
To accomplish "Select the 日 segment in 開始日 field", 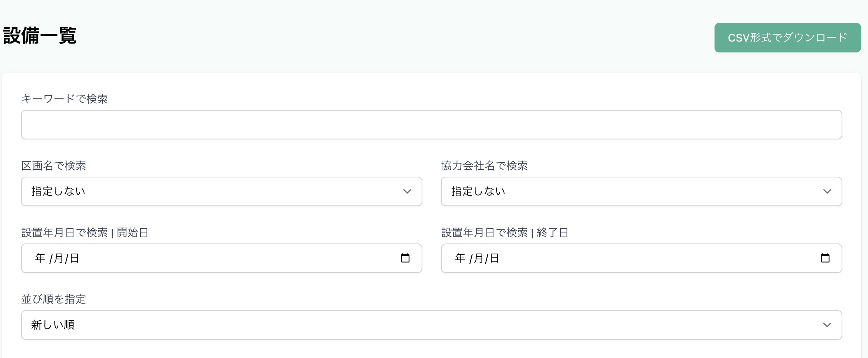I will 75,258.
